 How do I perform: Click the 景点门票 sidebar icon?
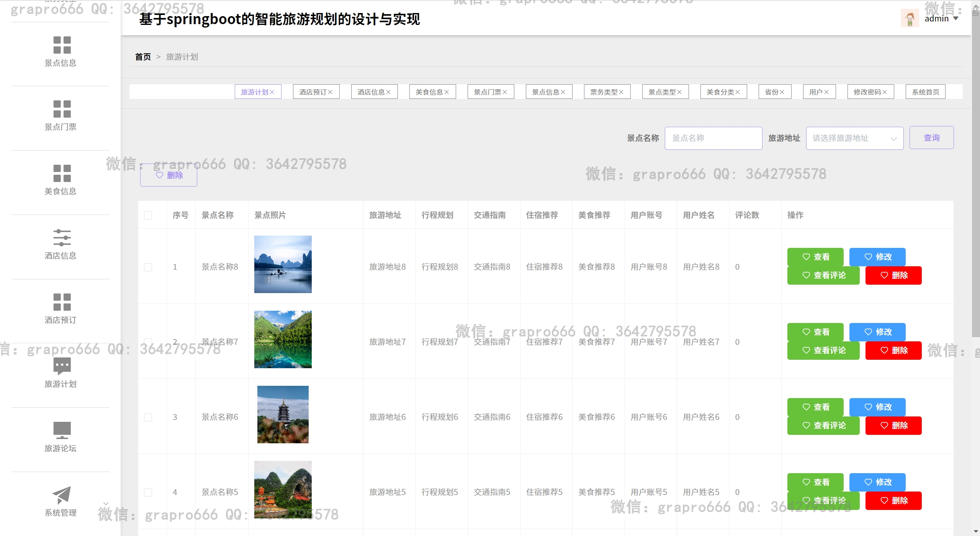[62, 109]
